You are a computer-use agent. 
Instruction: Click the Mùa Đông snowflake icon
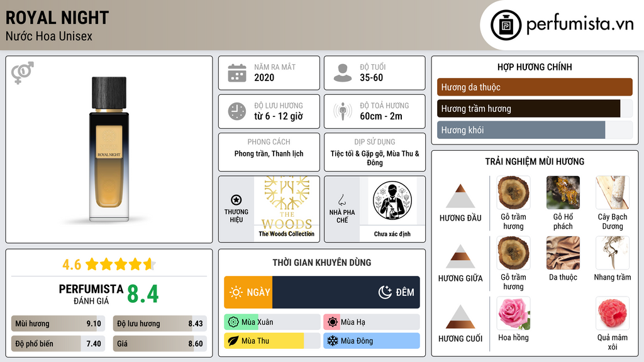pyautogui.click(x=333, y=341)
